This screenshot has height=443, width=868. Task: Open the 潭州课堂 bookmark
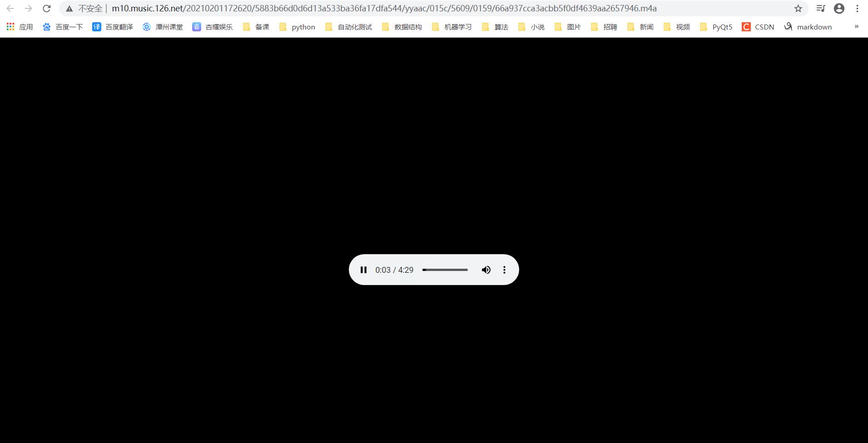pos(163,27)
